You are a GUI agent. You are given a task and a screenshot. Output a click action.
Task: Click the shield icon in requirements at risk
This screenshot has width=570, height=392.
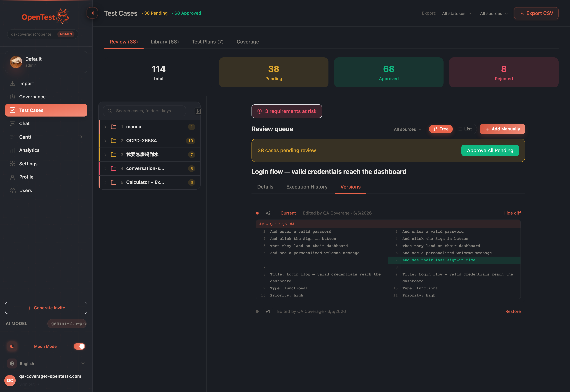[260, 111]
